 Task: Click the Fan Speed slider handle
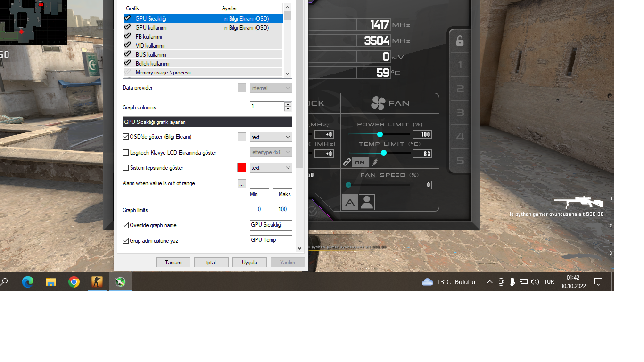(x=348, y=185)
